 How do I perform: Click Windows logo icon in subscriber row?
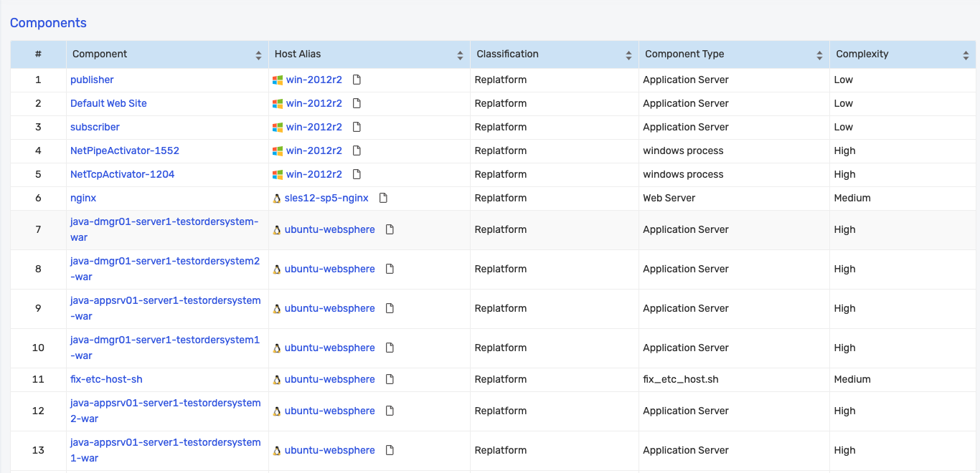coord(278,128)
